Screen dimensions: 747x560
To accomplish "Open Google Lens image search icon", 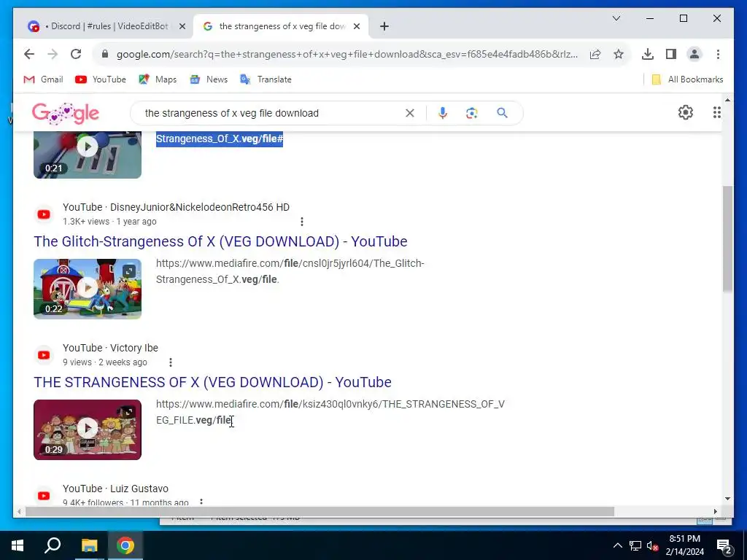I will [472, 113].
